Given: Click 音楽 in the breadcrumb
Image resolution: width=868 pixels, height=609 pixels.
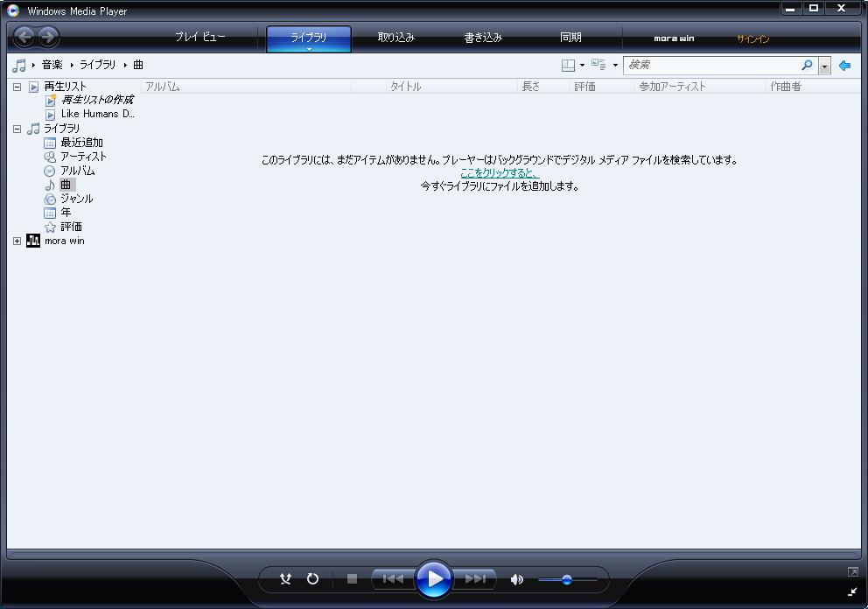Looking at the screenshot, I should coord(52,65).
